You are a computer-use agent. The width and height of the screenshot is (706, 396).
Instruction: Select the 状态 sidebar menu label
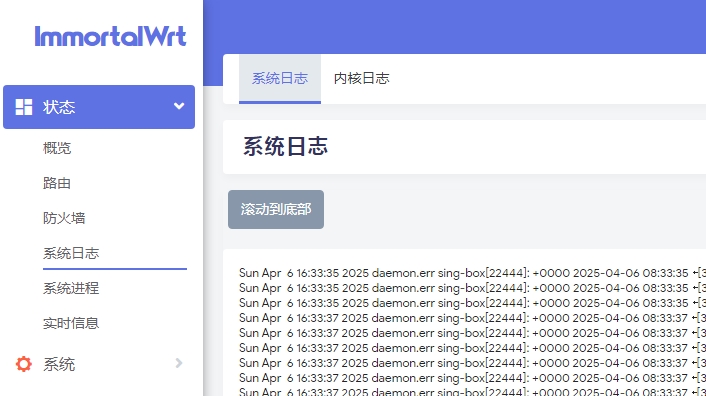[59, 107]
